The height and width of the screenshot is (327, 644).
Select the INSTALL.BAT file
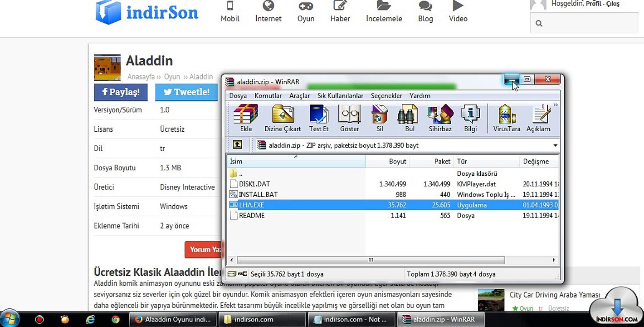[x=393, y=194]
